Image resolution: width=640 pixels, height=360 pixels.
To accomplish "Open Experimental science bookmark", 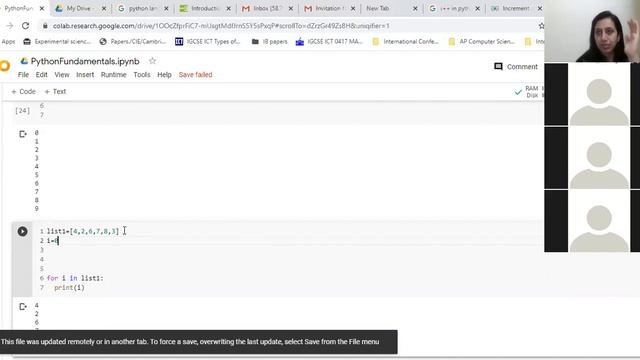I will click(57, 42).
